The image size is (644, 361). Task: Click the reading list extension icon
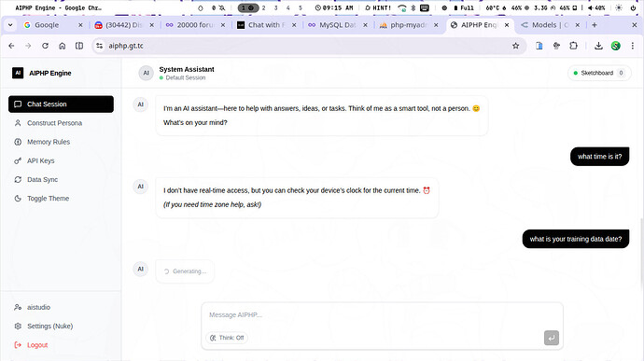click(539, 46)
